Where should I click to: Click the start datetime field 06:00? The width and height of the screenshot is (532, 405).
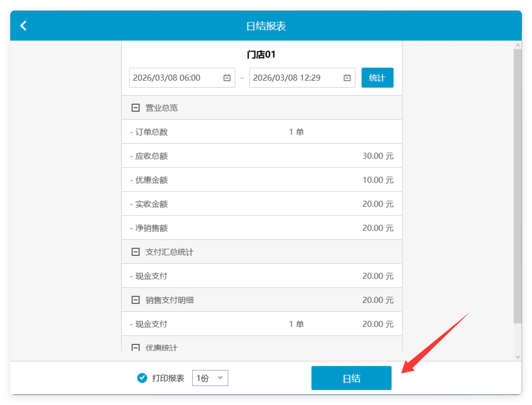tap(182, 78)
